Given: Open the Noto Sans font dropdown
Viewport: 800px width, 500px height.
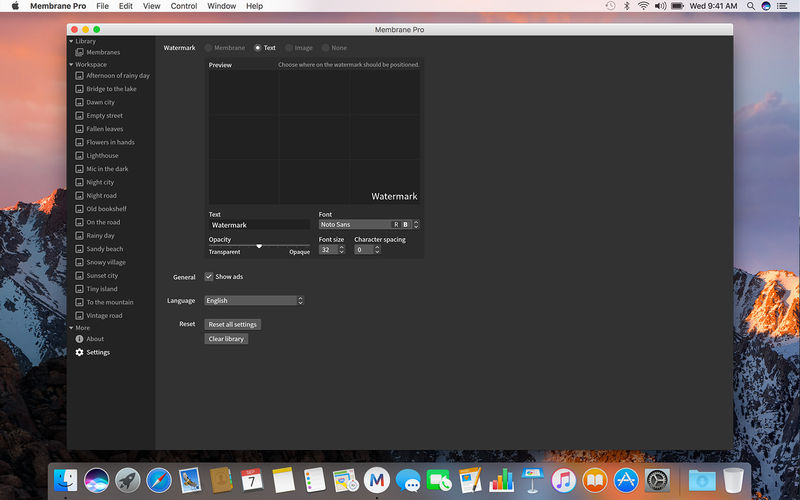Looking at the screenshot, I should (x=369, y=224).
